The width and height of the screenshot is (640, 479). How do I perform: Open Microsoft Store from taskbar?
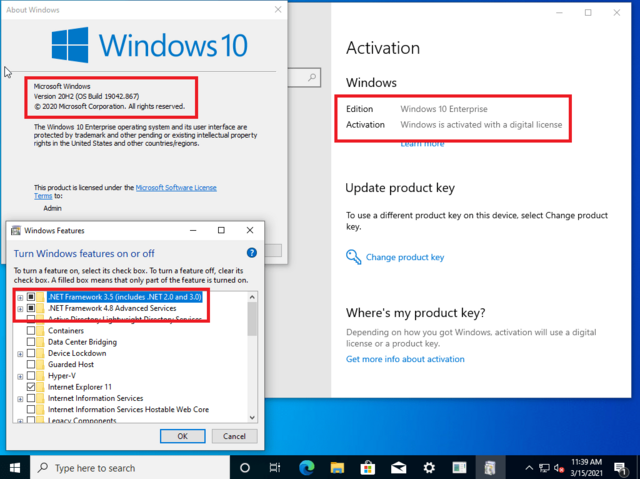(367, 468)
